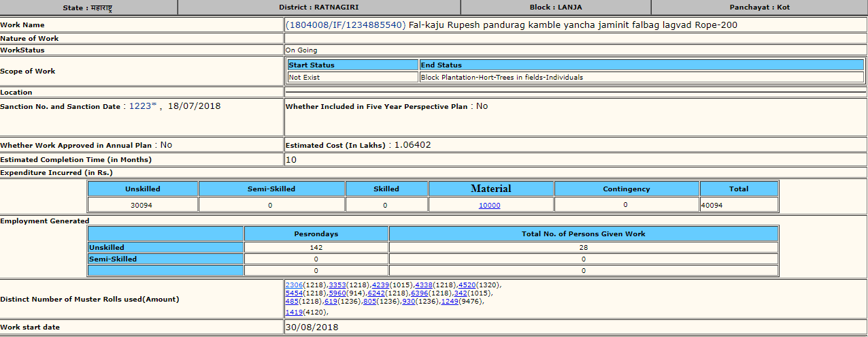
Task: Select the Contingency column header
Action: (627, 189)
